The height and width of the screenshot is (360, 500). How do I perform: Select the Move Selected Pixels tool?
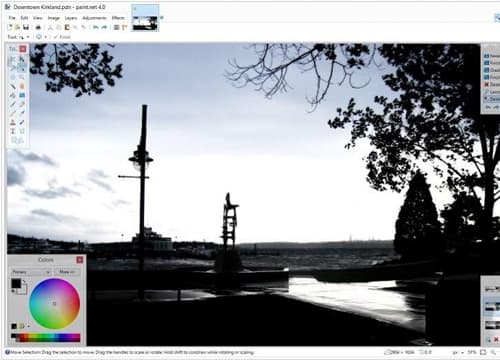(x=22, y=59)
